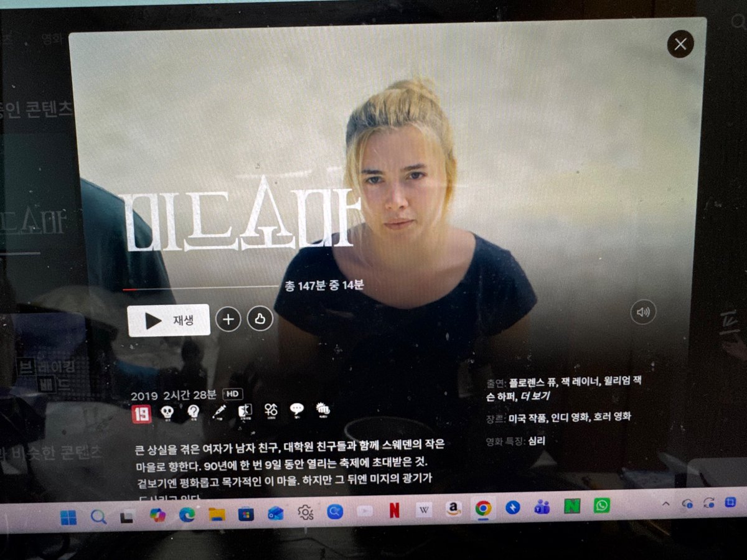Open Copilot from the taskbar
The image size is (747, 560).
click(x=158, y=515)
